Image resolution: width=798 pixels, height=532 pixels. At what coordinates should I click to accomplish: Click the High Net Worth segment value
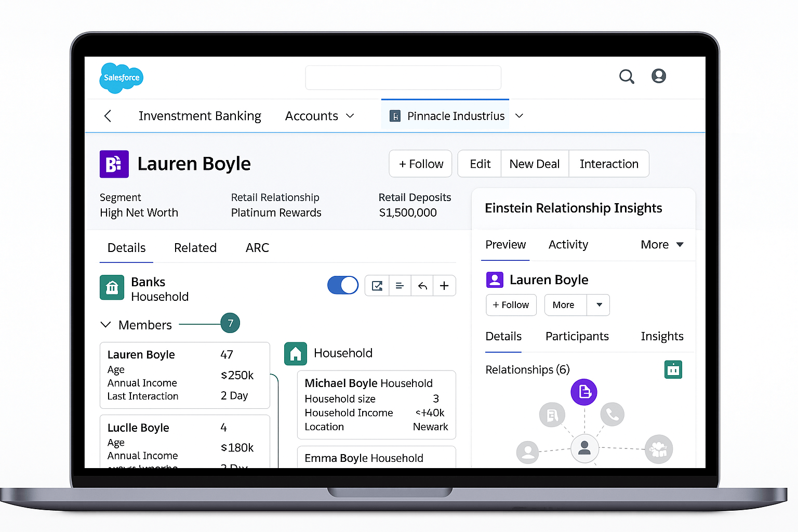(139, 212)
